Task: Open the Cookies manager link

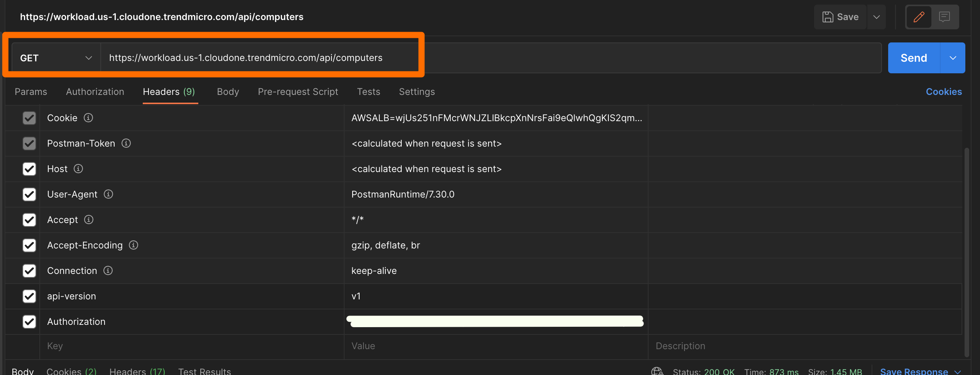Action: tap(944, 91)
